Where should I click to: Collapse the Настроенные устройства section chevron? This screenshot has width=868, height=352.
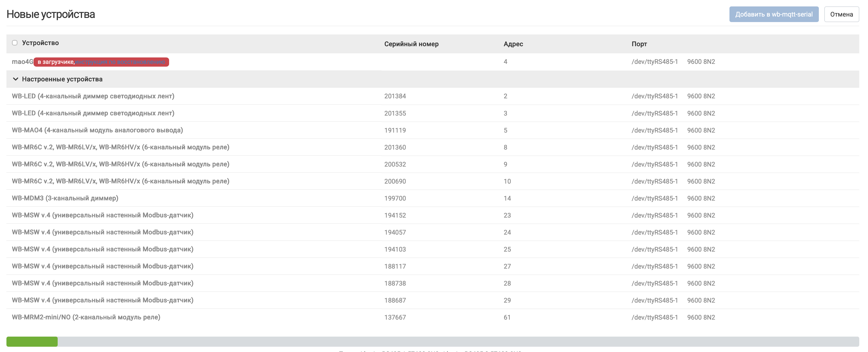(15, 79)
